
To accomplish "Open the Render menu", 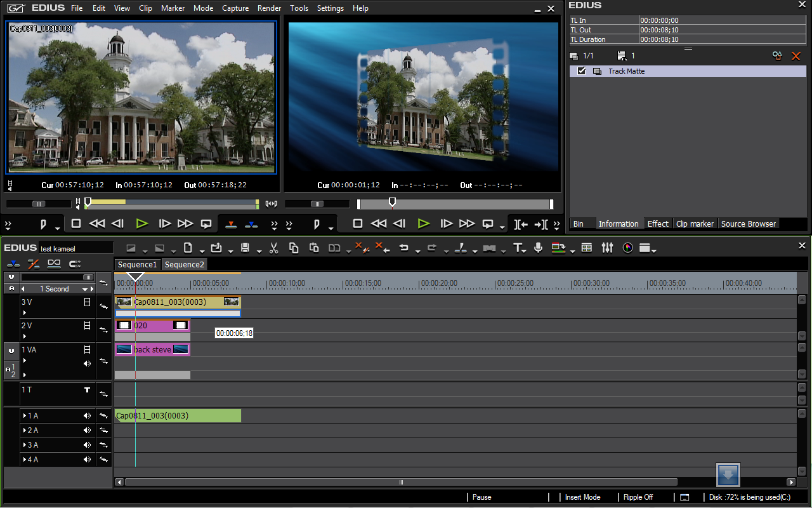I will click(270, 8).
